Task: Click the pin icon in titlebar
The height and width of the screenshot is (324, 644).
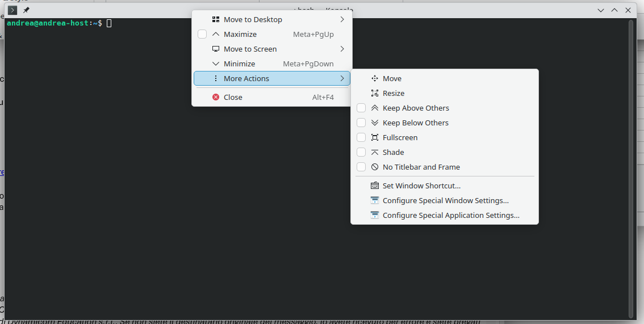Action: pyautogui.click(x=26, y=10)
